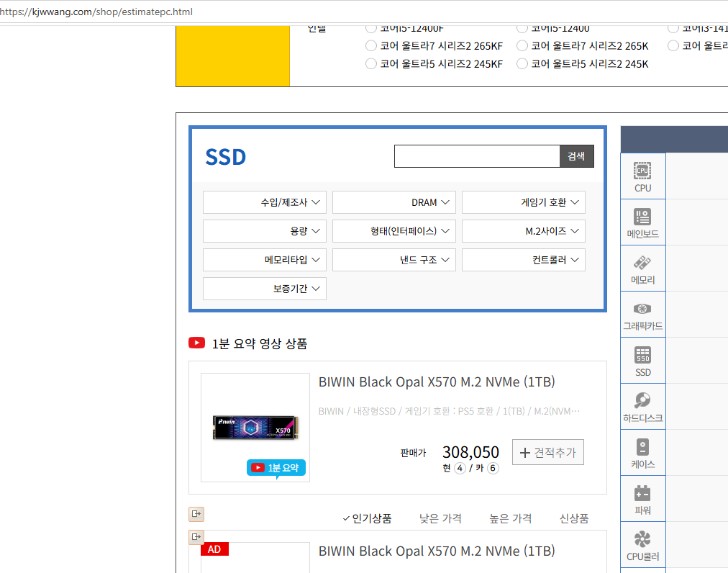This screenshot has height=573, width=728.
Task: Click the 견적추가 button for BIWIN X570
Action: coord(548,452)
